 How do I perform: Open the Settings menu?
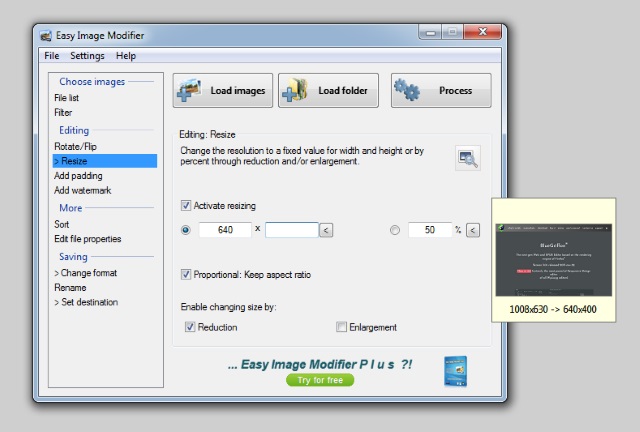coord(87,56)
